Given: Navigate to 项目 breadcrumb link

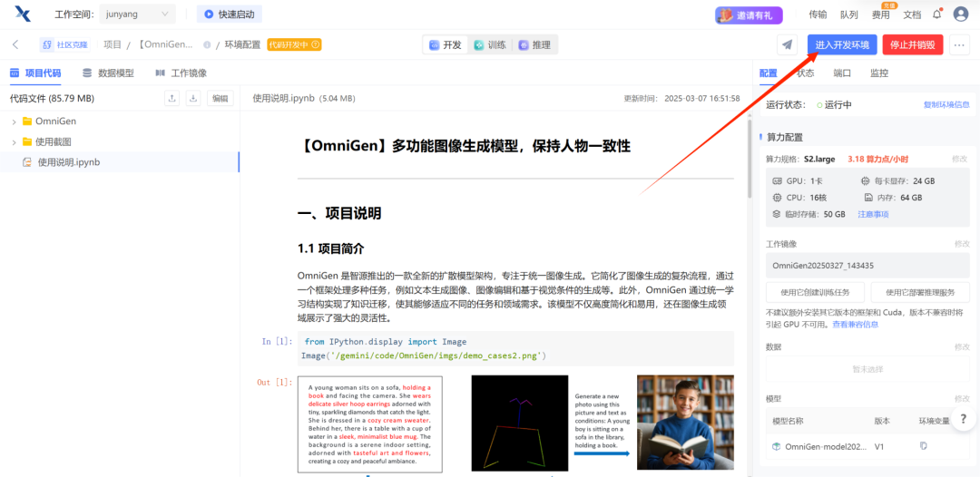Looking at the screenshot, I should pyautogui.click(x=113, y=44).
